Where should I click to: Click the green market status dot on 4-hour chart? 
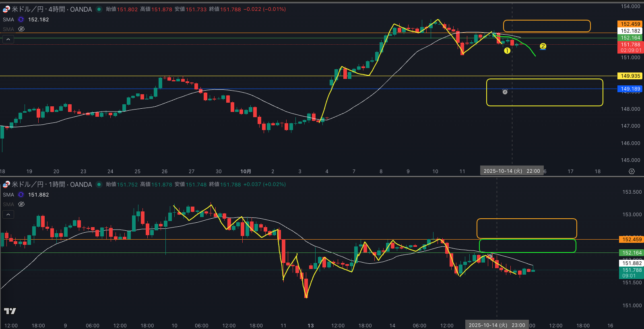point(99,9)
